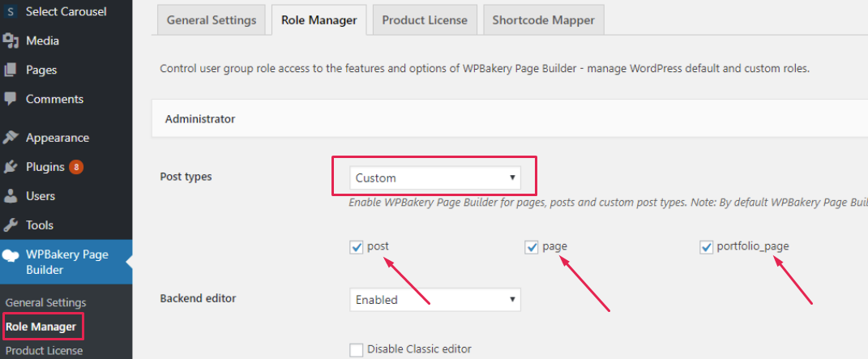Click the Tools wrench icon
This screenshot has width=868, height=359.
[11, 225]
